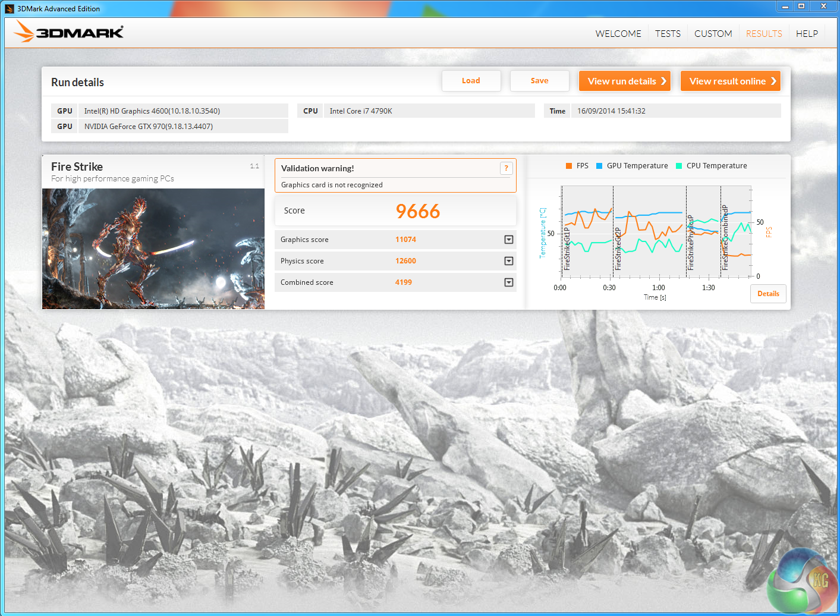Click the blue GPU Temperature legend swatch

pos(599,166)
